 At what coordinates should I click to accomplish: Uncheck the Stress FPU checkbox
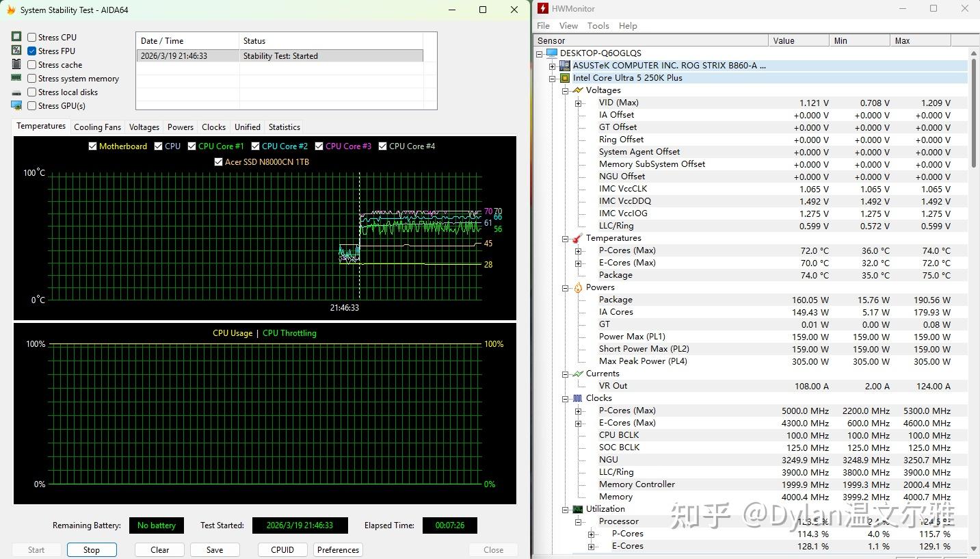pyautogui.click(x=31, y=51)
